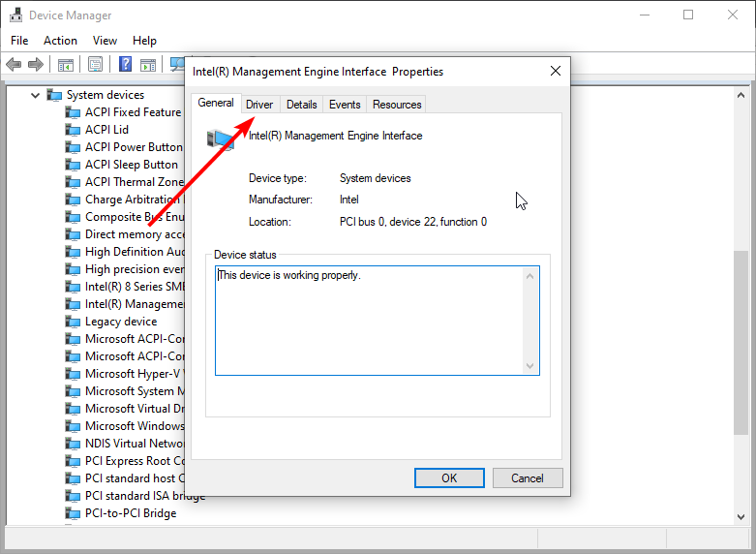Click the Manufacturer value Intel
This screenshot has height=554, width=756.
click(349, 200)
